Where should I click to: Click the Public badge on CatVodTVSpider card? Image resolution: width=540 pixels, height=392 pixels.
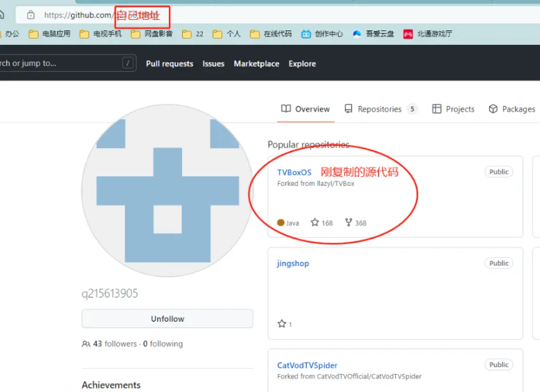coord(499,364)
